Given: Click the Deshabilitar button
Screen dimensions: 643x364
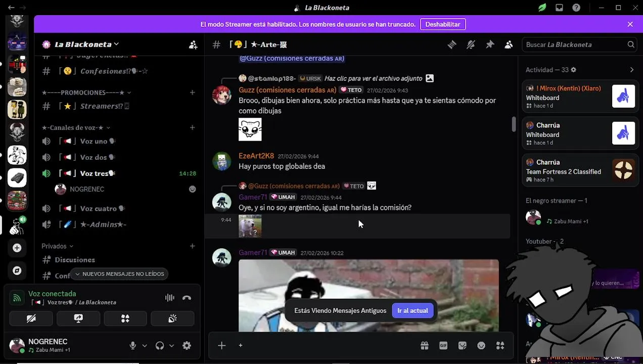Looking at the screenshot, I should pyautogui.click(x=443, y=24).
